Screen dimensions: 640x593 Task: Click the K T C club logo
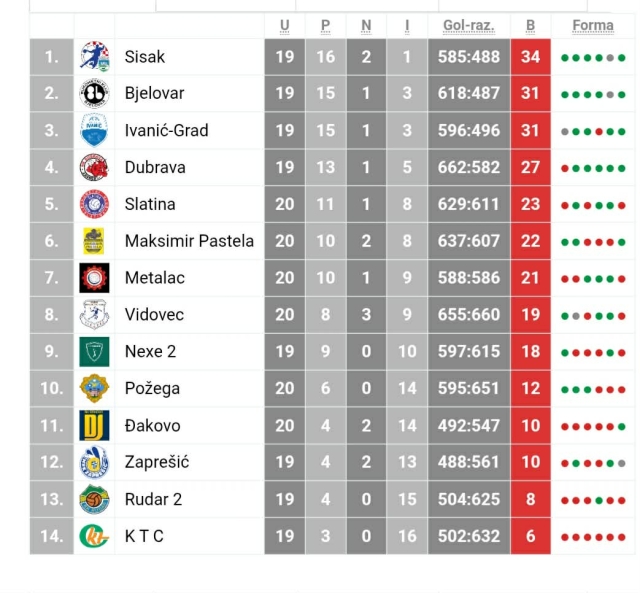pyautogui.click(x=94, y=536)
